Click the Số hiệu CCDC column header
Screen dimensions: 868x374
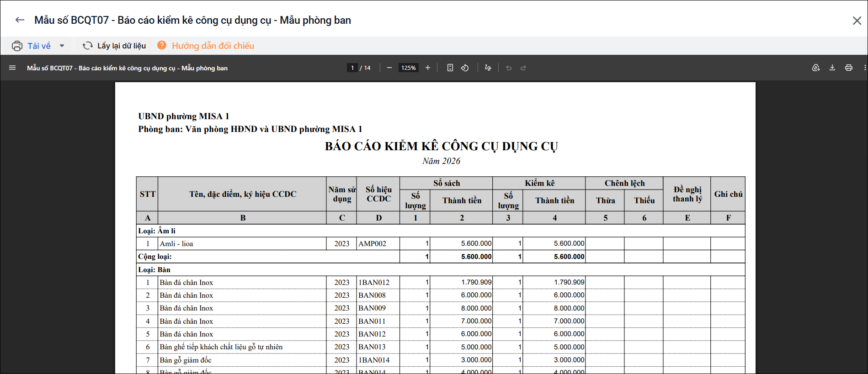(378, 194)
